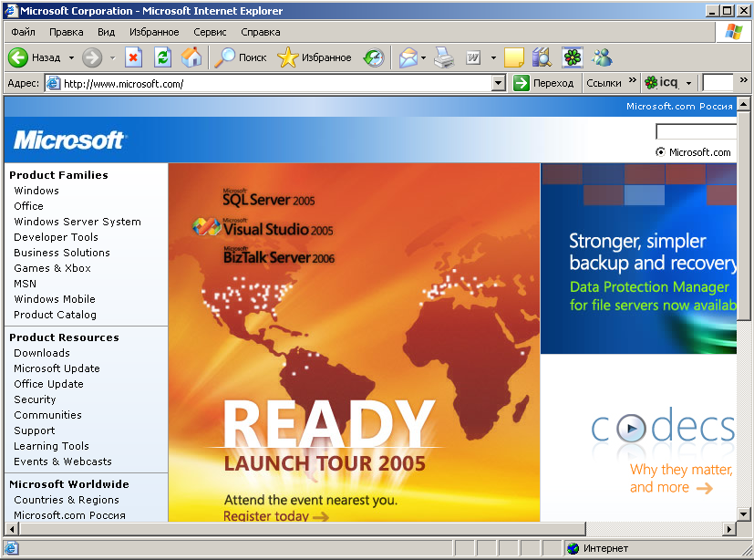Open the Вид menu
This screenshot has width=754, height=560.
point(106,32)
